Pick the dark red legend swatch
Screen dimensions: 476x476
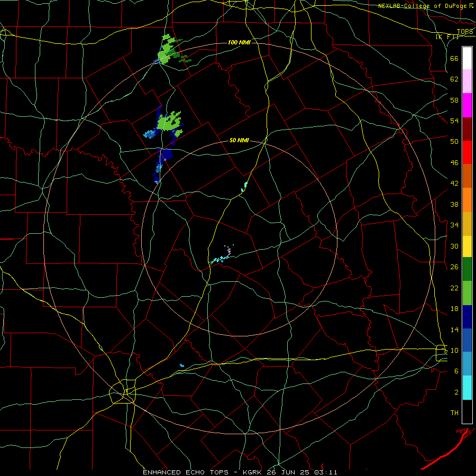467,129
